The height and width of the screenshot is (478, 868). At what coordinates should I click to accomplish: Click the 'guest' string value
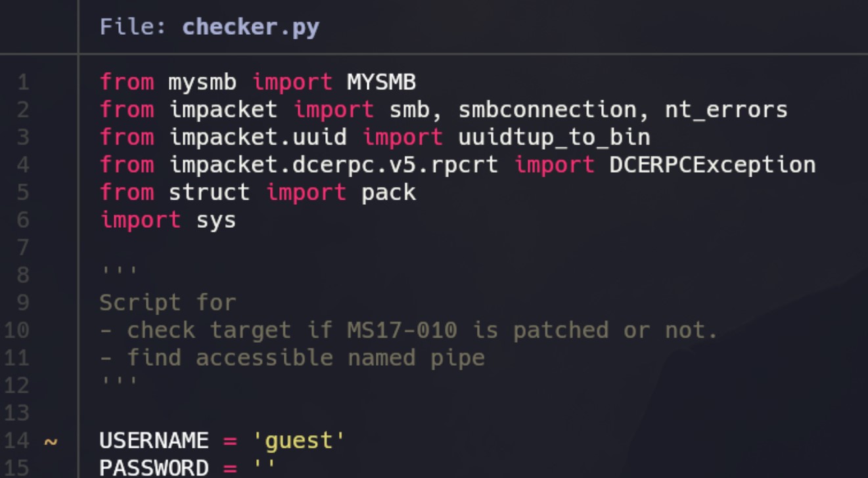coord(299,441)
